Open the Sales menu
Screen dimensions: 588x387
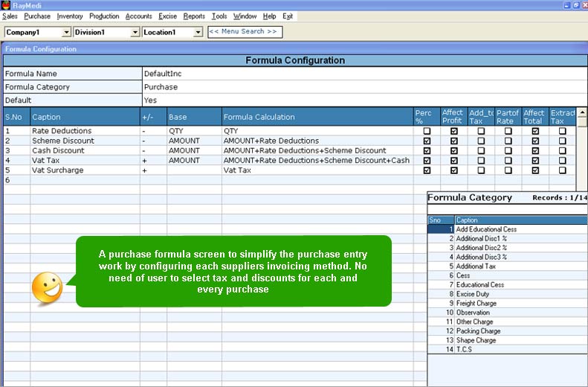10,16
